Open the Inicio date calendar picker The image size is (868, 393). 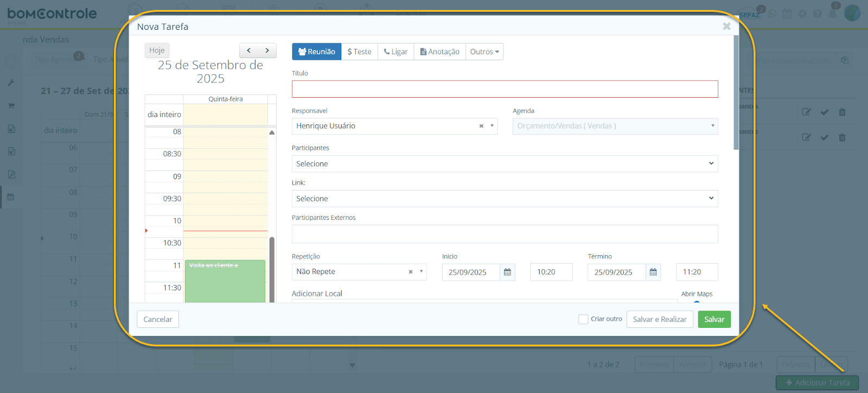[x=507, y=272]
